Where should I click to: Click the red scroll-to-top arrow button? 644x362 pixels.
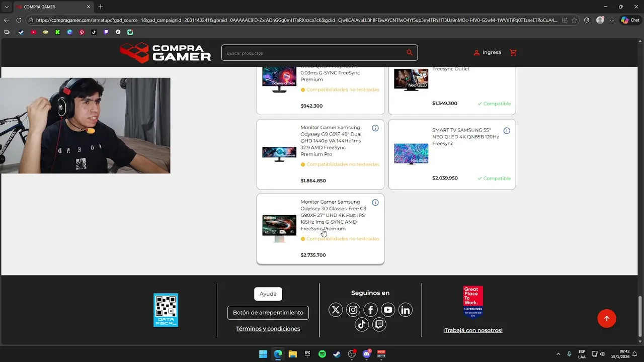607,318
